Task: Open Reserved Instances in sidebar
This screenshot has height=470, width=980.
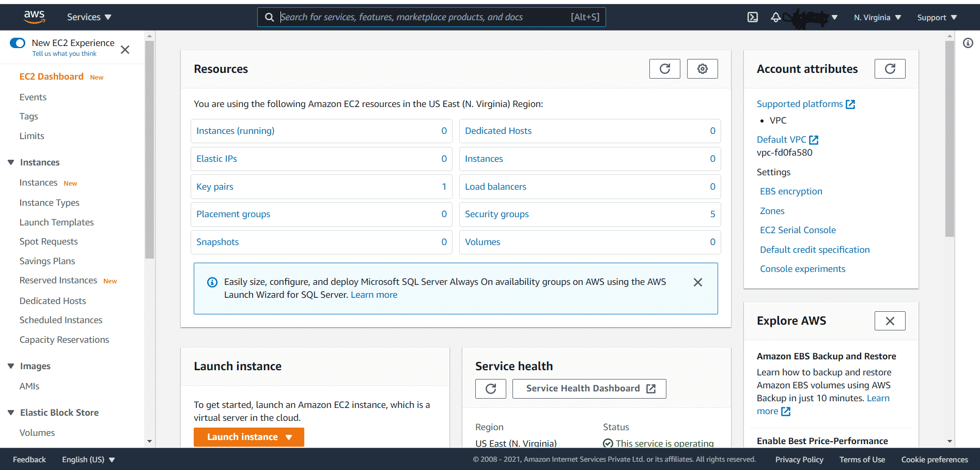Action: click(58, 280)
